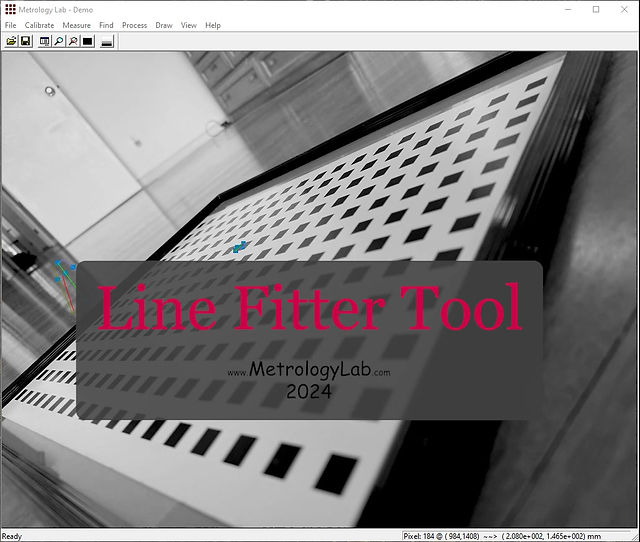Screen dimensions: 640x542
Task: Click the Metrology Lab app icon in title bar
Action: (10, 9)
